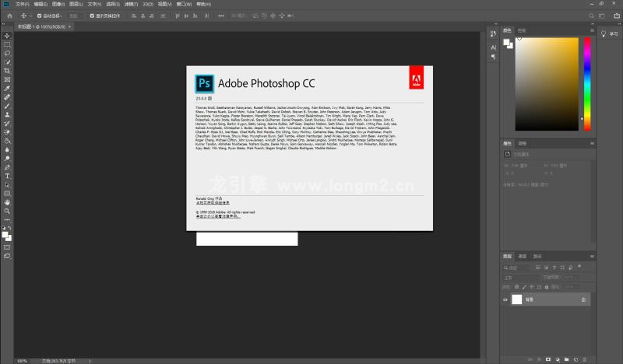Select the Zoom tool

point(7,211)
